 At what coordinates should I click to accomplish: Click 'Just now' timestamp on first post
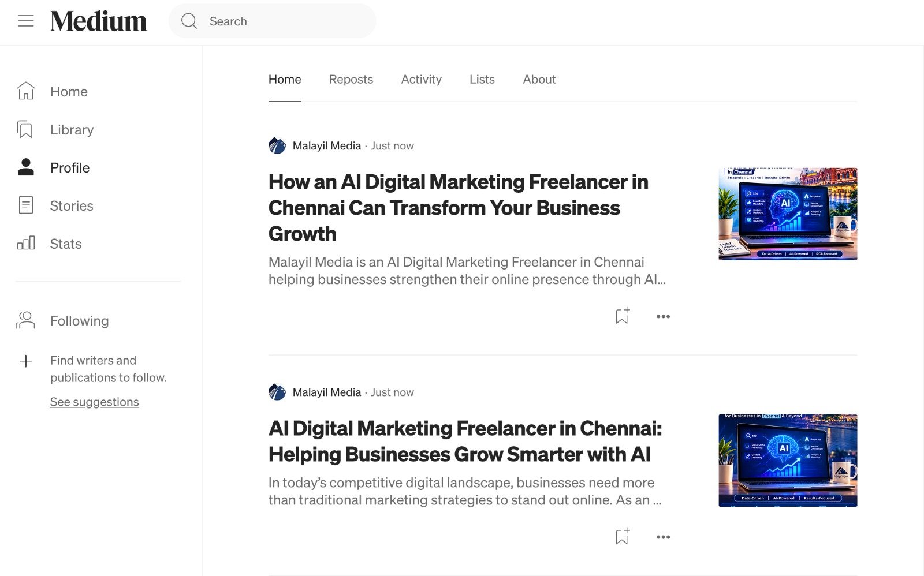tap(392, 146)
